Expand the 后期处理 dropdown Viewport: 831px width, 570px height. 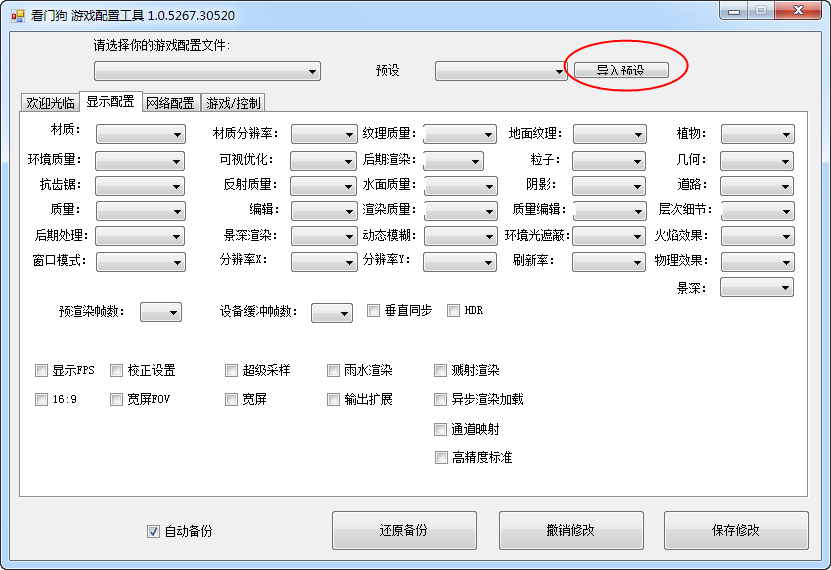click(140, 236)
